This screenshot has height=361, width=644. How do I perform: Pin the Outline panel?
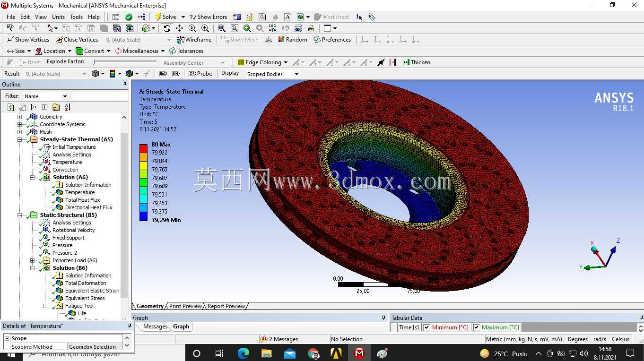point(125,85)
